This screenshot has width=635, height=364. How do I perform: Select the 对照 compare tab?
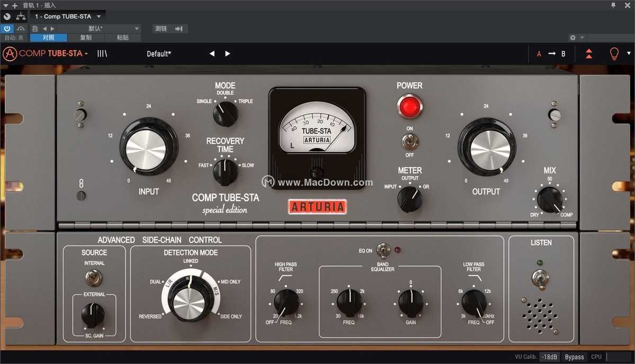49,38
